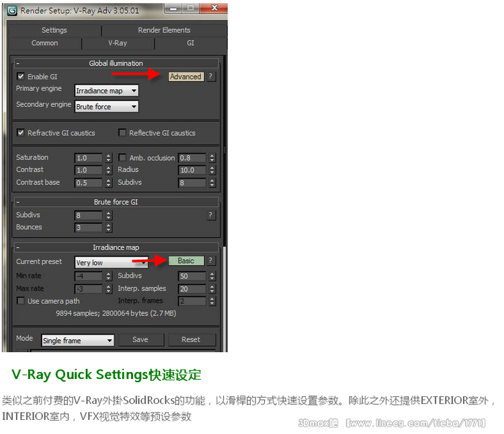Toggle Refractive GI caustics checkbox

coord(21,132)
